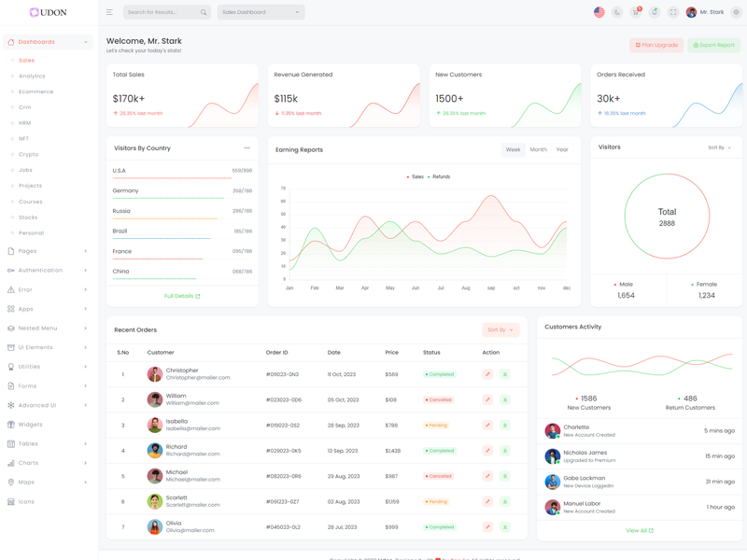This screenshot has height=560, width=747.
Task: Click the edit icon for Olivia's order
Action: pyautogui.click(x=487, y=526)
